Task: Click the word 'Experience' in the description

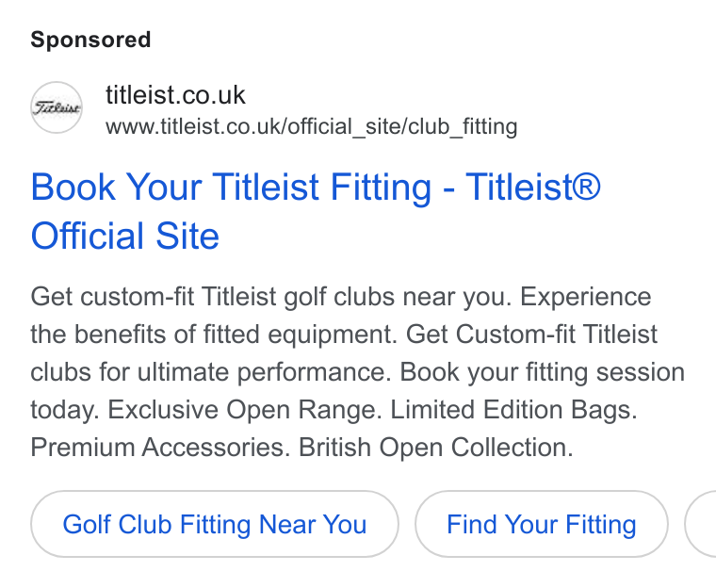Action: tap(585, 297)
